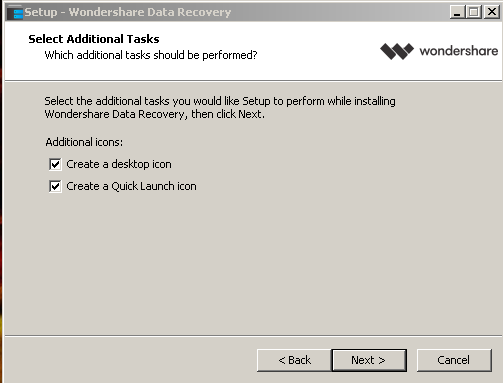Click the 'Create a Quick Launch icon' label text
Screen dimensions: 503x383
131,186
